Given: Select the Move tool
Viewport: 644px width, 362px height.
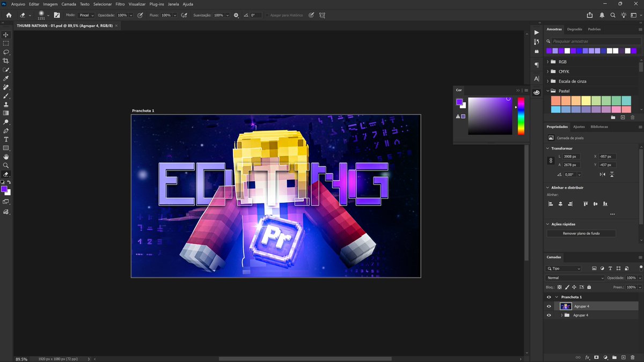Looking at the screenshot, I should point(6,34).
